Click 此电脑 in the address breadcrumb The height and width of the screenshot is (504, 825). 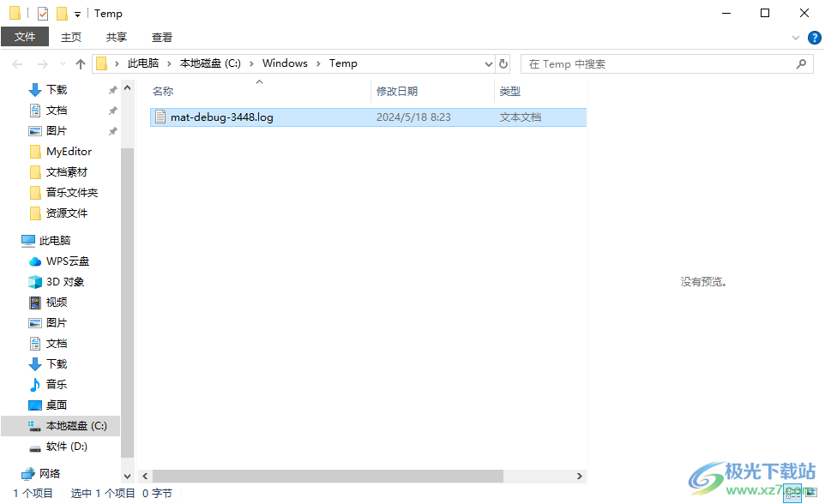click(143, 63)
